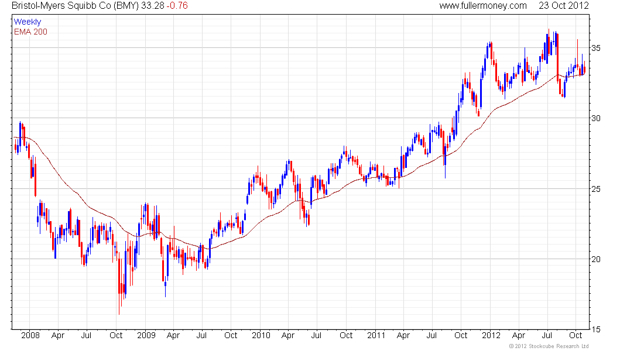Click the www.fullermoney.com link text
Viewport: 644px width, 351px height.
(483, 6)
